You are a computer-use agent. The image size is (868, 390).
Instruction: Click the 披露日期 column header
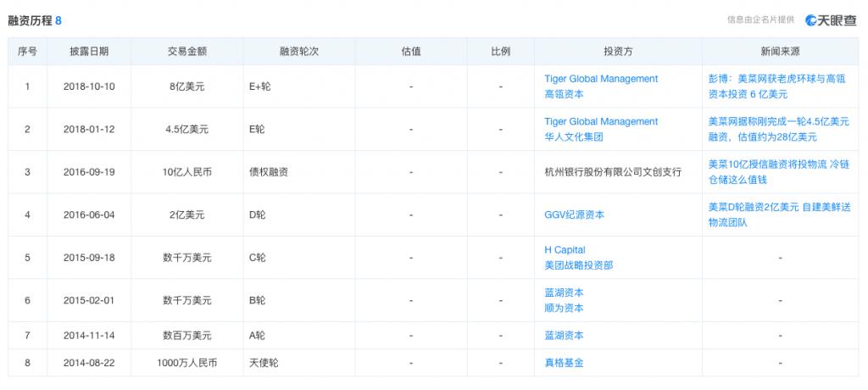point(89,52)
